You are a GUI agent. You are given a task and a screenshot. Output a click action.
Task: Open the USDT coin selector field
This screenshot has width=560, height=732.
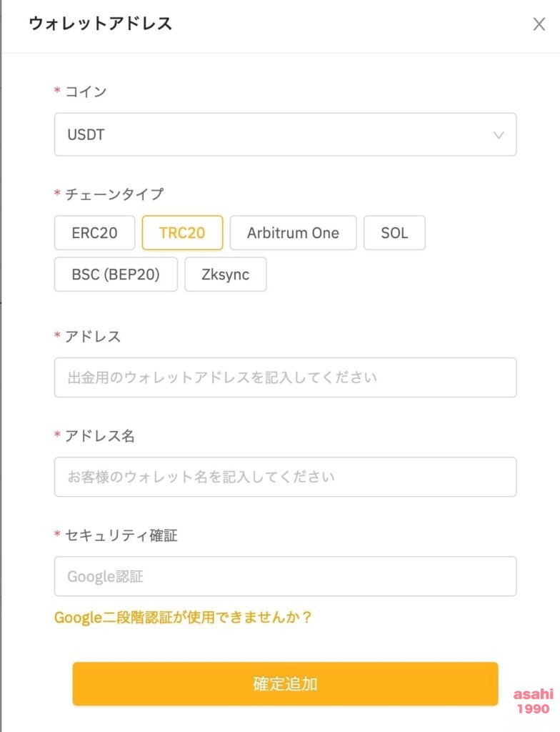click(285, 134)
